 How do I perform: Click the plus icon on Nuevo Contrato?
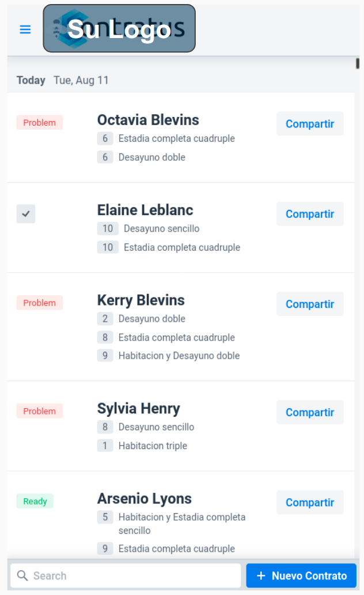tap(261, 575)
